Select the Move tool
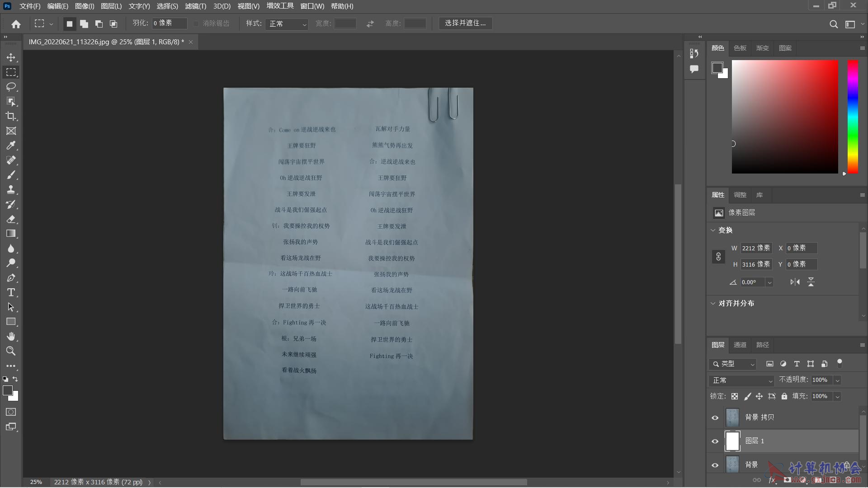The width and height of the screenshot is (868, 488). (11, 57)
